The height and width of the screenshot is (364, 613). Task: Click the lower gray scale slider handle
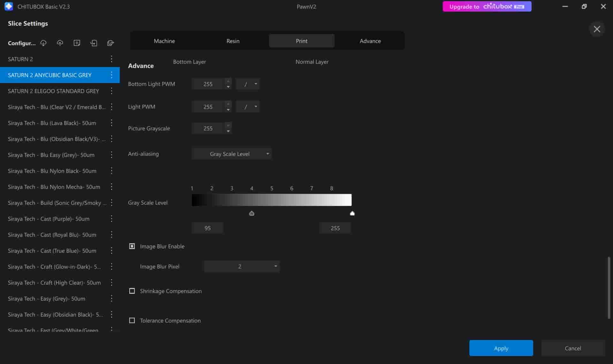[252, 213]
